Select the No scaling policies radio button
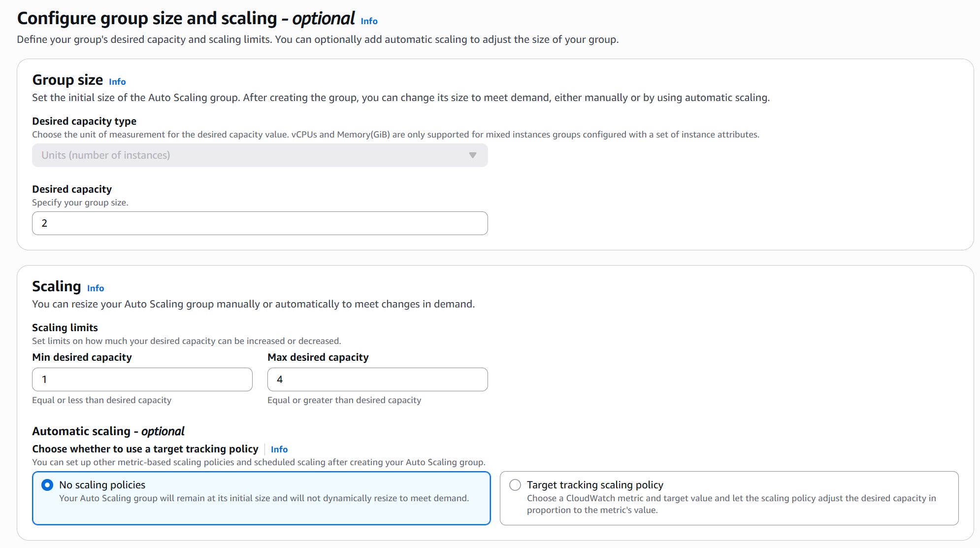Viewport: 980px width, 548px height. (x=47, y=485)
